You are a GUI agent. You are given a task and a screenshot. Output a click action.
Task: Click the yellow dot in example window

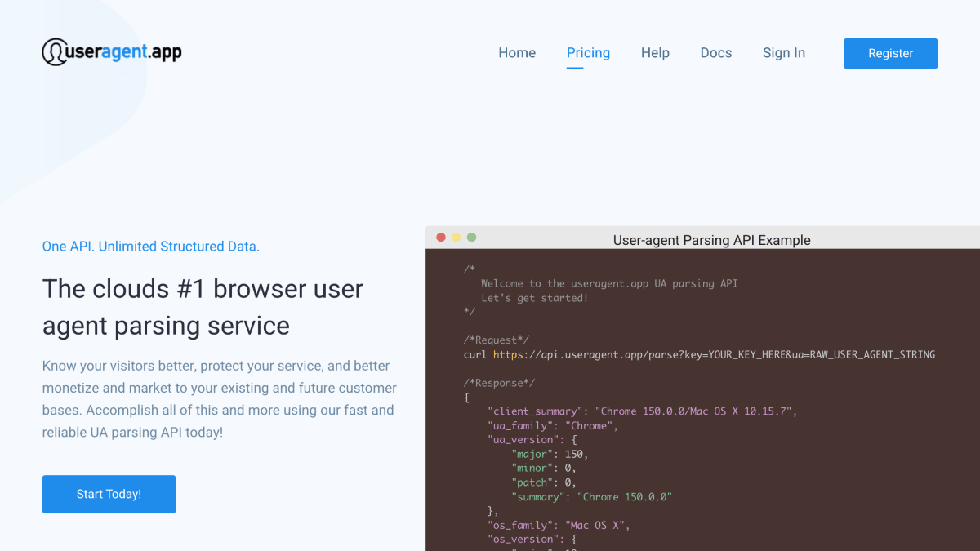457,238
